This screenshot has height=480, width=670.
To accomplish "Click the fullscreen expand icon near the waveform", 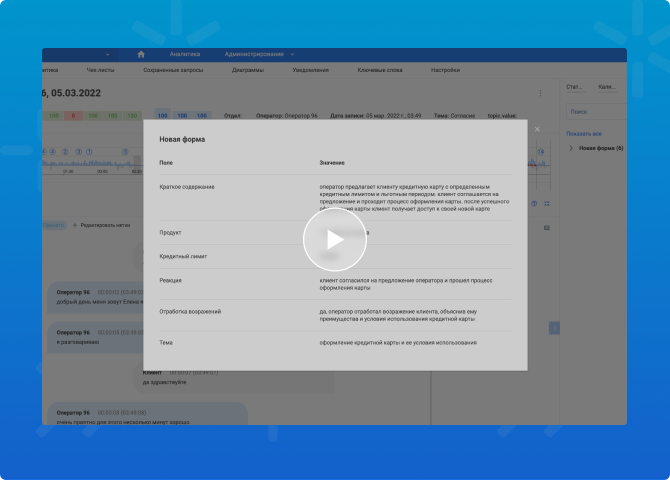I will 547,203.
